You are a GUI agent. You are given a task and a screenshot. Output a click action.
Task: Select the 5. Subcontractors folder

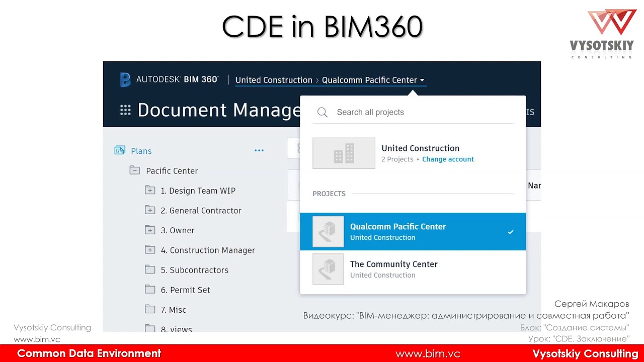[x=194, y=270]
